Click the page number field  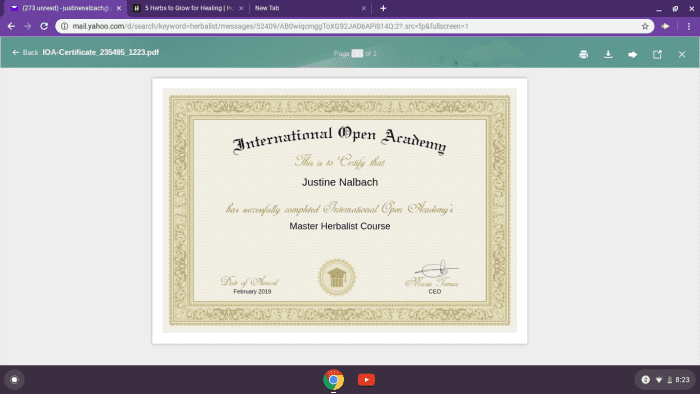(357, 54)
